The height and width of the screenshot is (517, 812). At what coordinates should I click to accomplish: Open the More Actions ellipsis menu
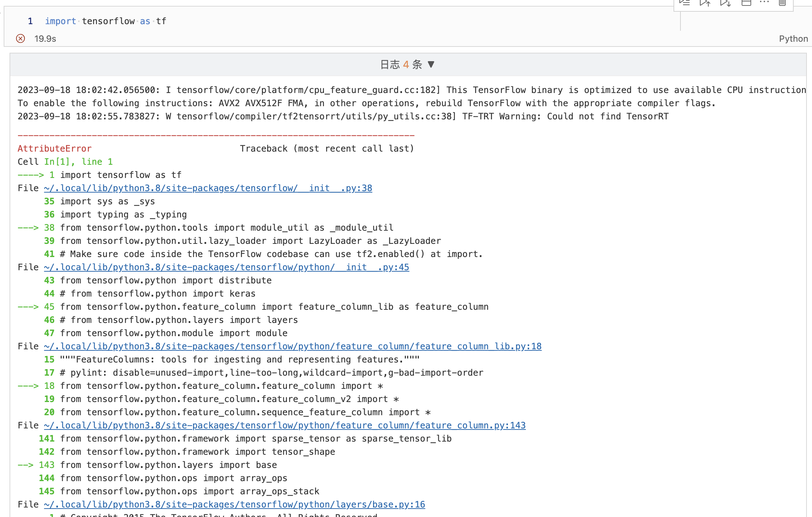(x=764, y=2)
